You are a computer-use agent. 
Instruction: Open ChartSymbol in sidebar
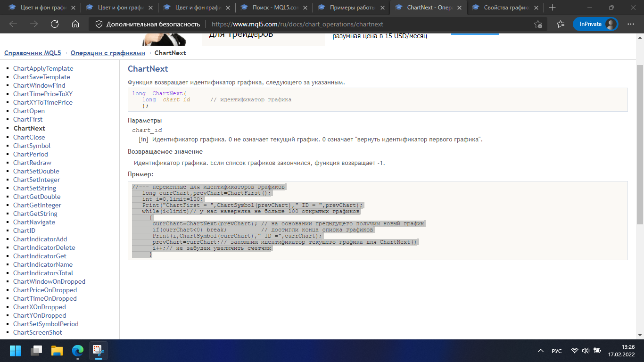(32, 146)
